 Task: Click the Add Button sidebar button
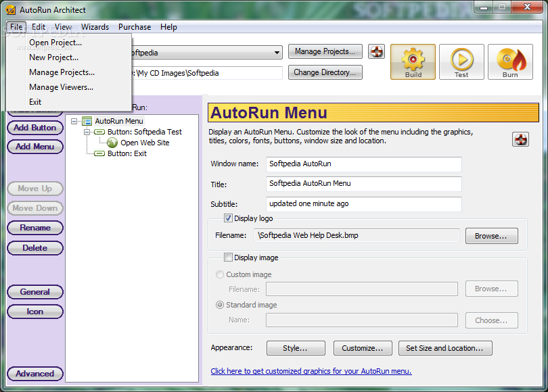pos(35,128)
